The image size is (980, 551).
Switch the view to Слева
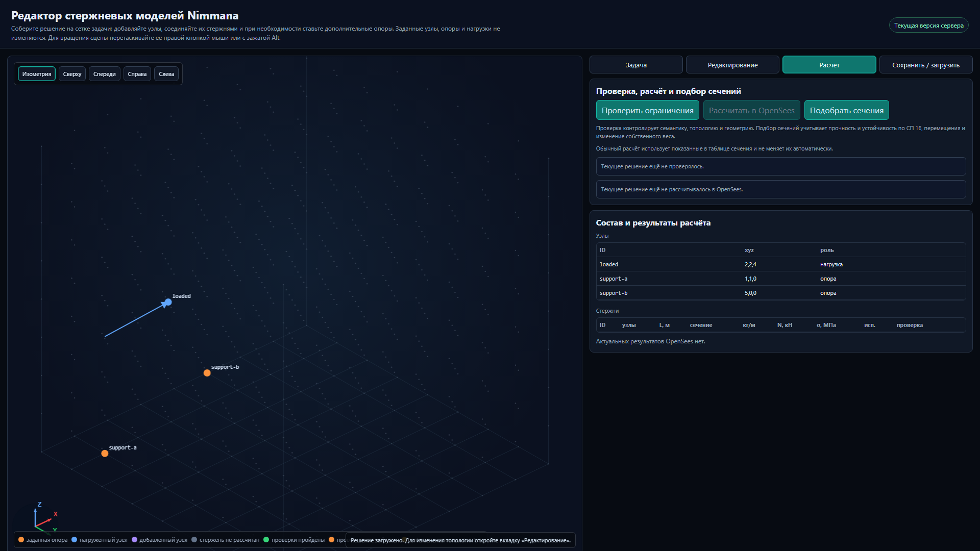166,74
